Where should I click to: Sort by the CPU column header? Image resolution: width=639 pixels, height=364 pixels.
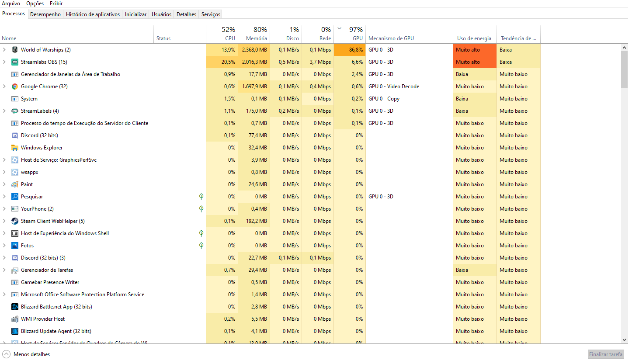point(222,34)
